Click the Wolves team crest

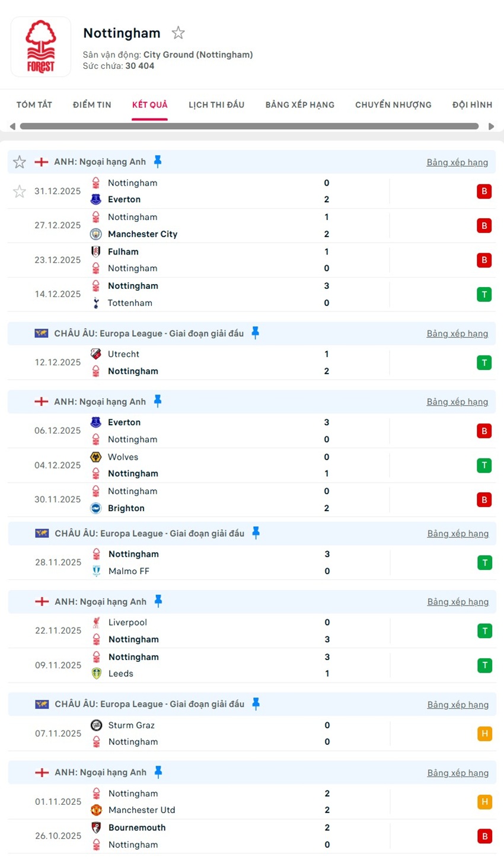pos(95,457)
